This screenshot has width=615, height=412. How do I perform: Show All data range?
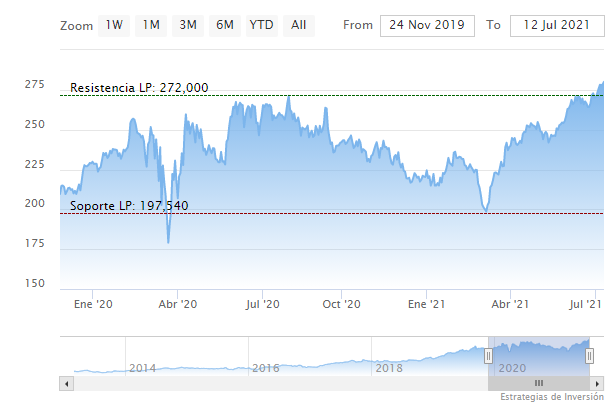coord(298,25)
